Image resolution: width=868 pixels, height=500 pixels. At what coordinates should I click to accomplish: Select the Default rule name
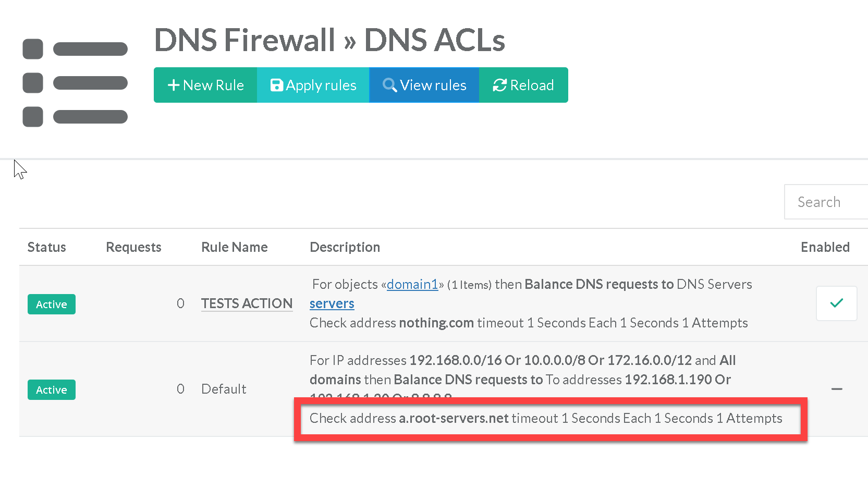click(x=224, y=389)
